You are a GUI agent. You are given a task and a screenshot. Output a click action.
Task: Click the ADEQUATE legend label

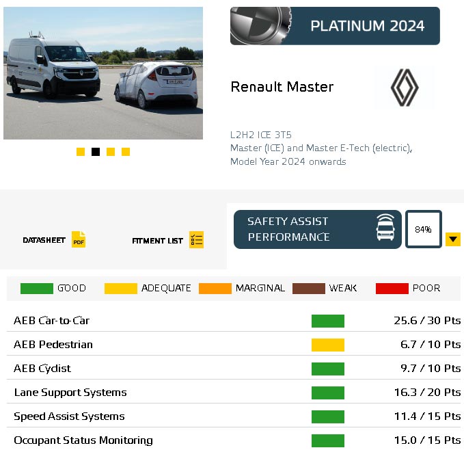[x=166, y=288]
